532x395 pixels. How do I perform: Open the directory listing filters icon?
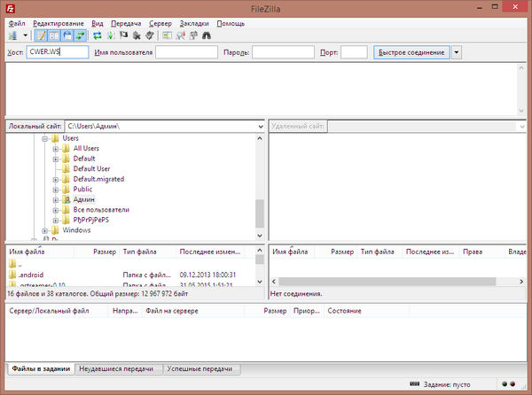tap(168, 35)
